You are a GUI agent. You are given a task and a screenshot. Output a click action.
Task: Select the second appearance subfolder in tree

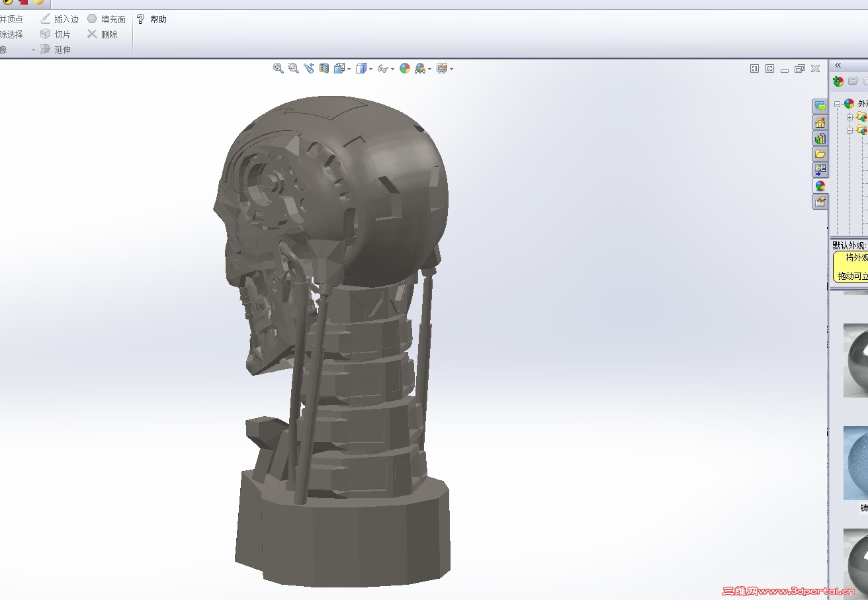point(862,130)
